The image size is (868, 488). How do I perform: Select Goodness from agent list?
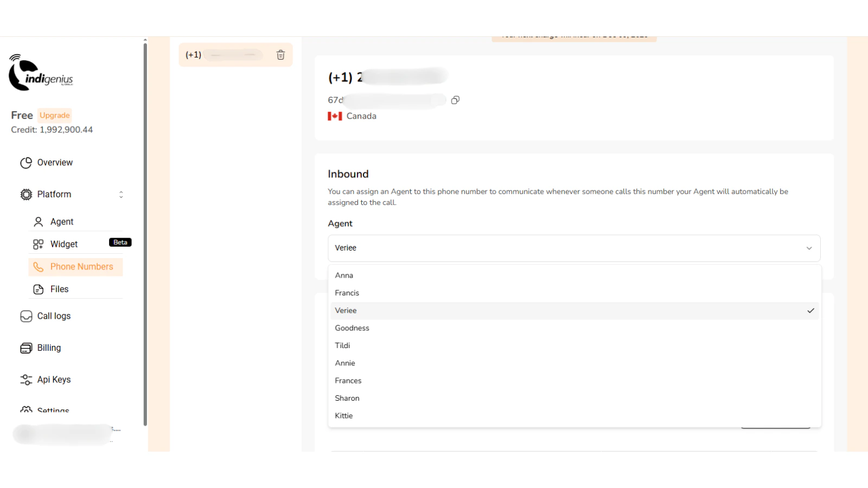575,328
